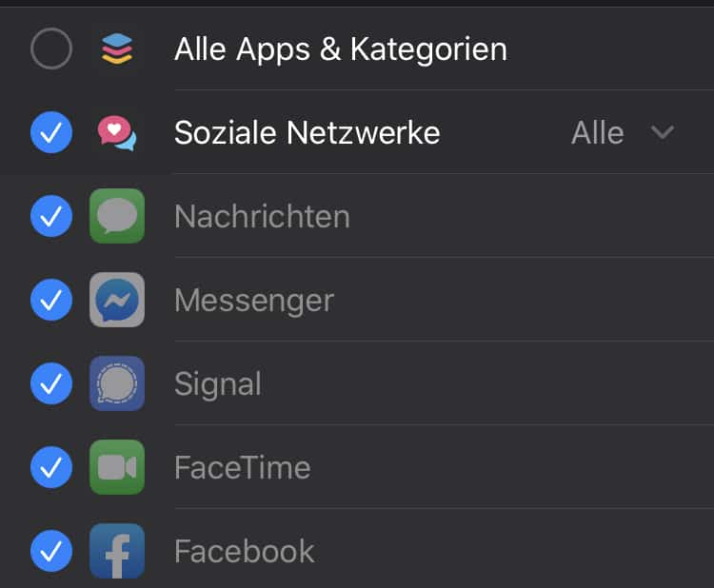Viewport: 714px width, 588px height.
Task: Select the Alle Apps & Kategorien radio circle
Action: 51,49
